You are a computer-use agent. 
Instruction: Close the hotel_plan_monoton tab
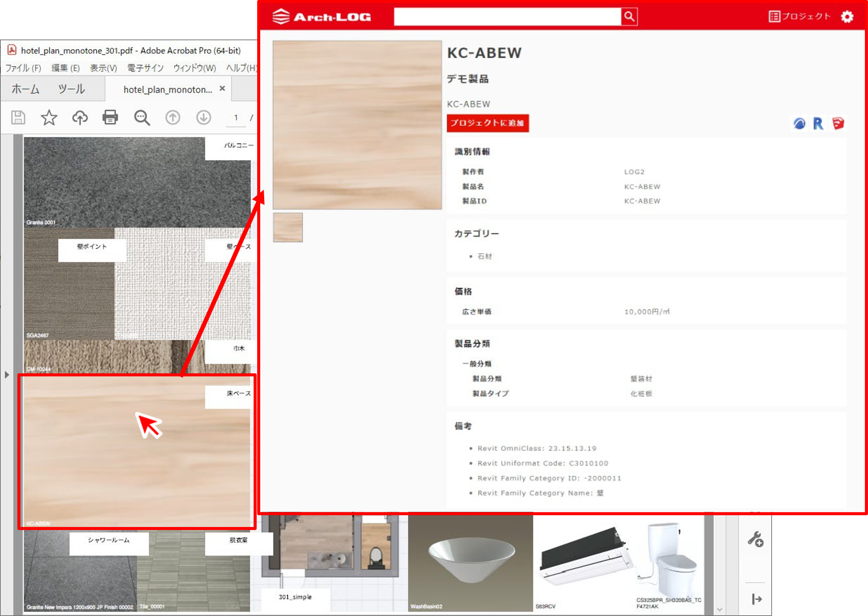tap(222, 88)
